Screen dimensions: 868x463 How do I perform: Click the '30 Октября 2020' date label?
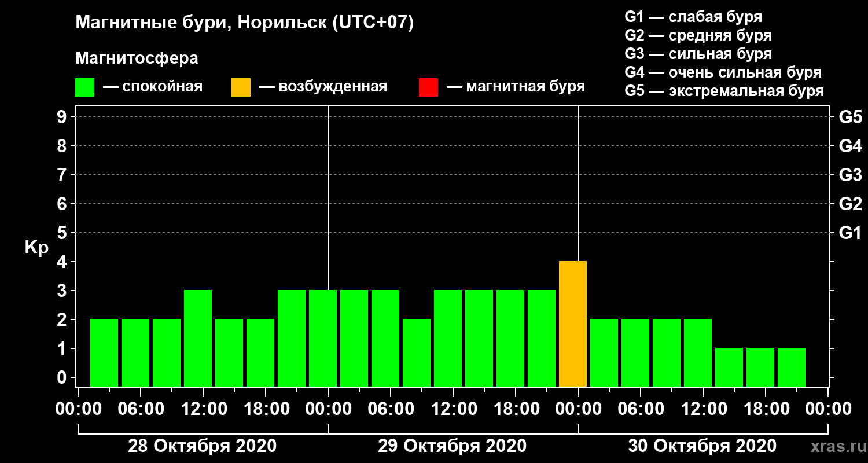tap(703, 446)
